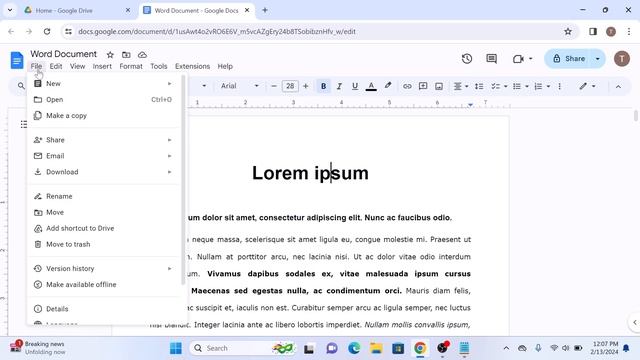Screen dimensions: 640x360
Task: Select Move from the File menu
Action: [x=104, y=212]
